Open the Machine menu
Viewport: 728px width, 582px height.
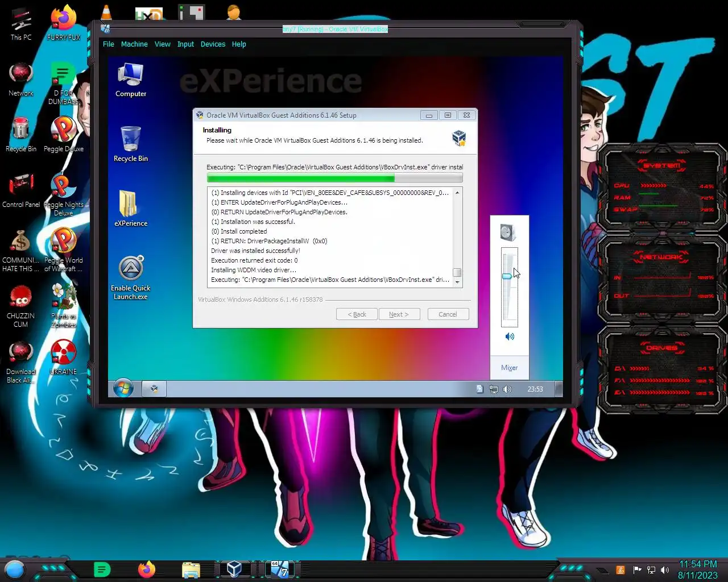(134, 44)
